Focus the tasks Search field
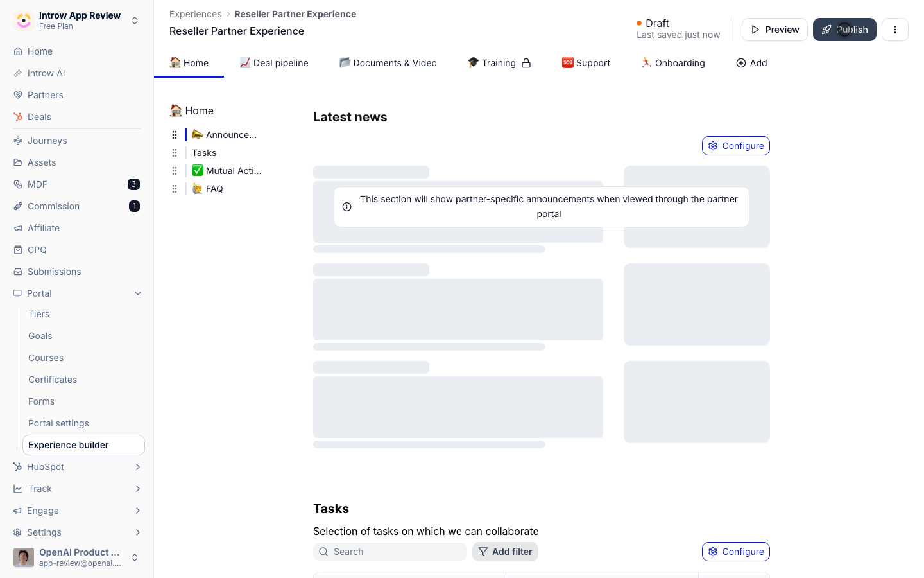 point(390,552)
